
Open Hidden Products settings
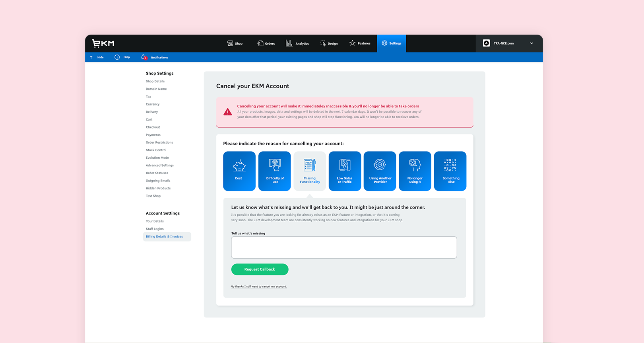[158, 188]
